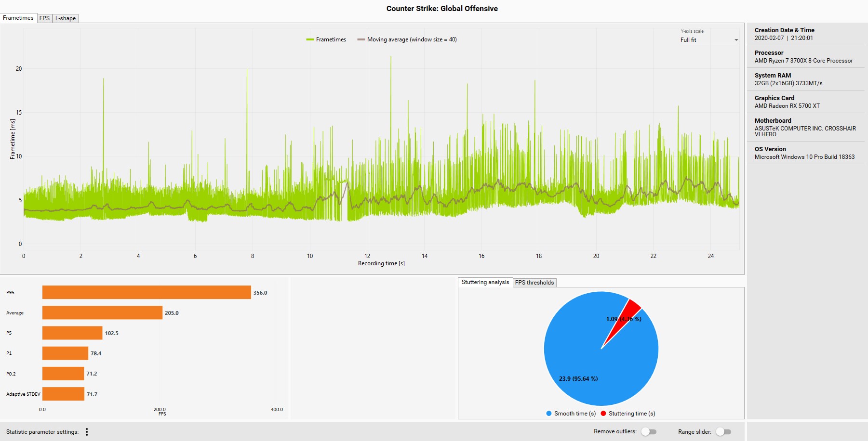Click the Statistic parameter settings label
Screen dimensions: 868x441
tap(42, 432)
